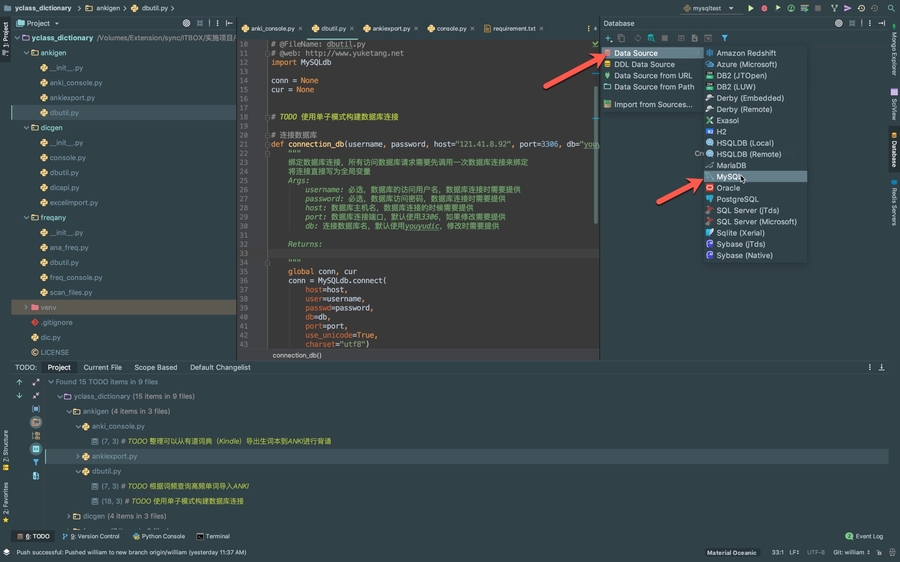Viewport: 900px width, 562px height.
Task: Click the green Run button in the toolbar
Action: (x=751, y=8)
